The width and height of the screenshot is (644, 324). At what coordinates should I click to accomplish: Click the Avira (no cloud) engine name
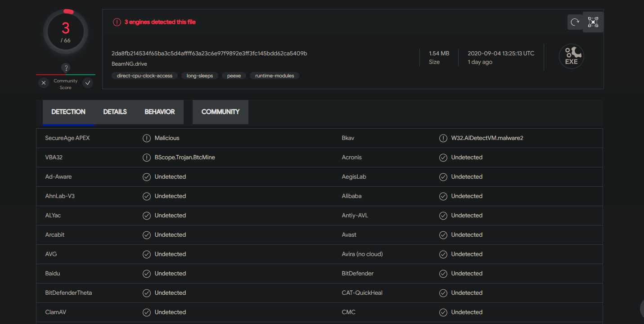pos(362,254)
